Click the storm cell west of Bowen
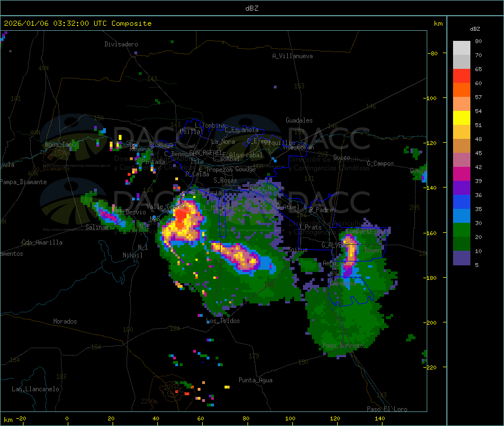Viewport: 504px width, 426px height. [x=349, y=252]
